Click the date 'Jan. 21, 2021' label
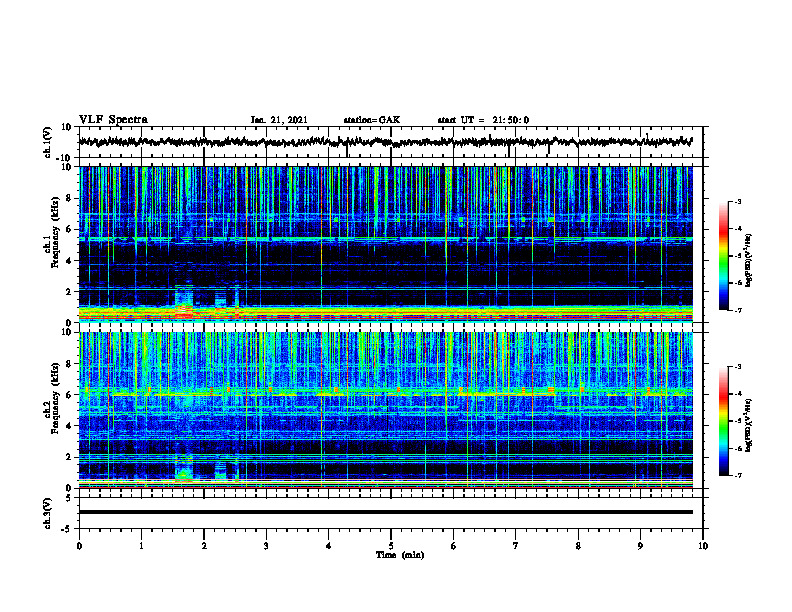 click(279, 120)
